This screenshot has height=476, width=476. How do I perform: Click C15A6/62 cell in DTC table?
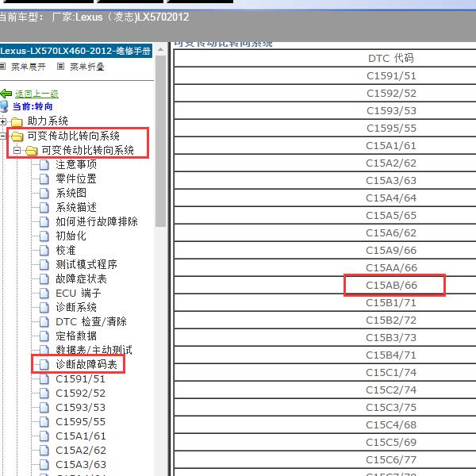pos(391,232)
